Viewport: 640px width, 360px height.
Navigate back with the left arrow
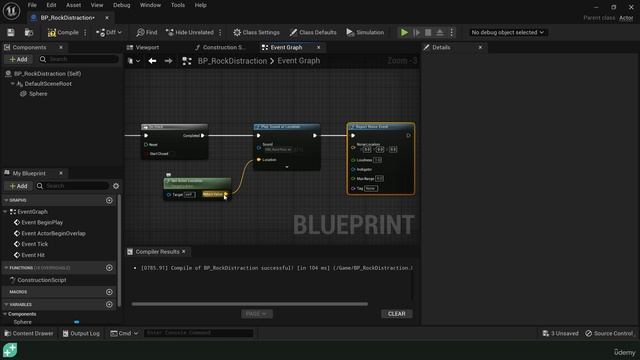point(152,61)
